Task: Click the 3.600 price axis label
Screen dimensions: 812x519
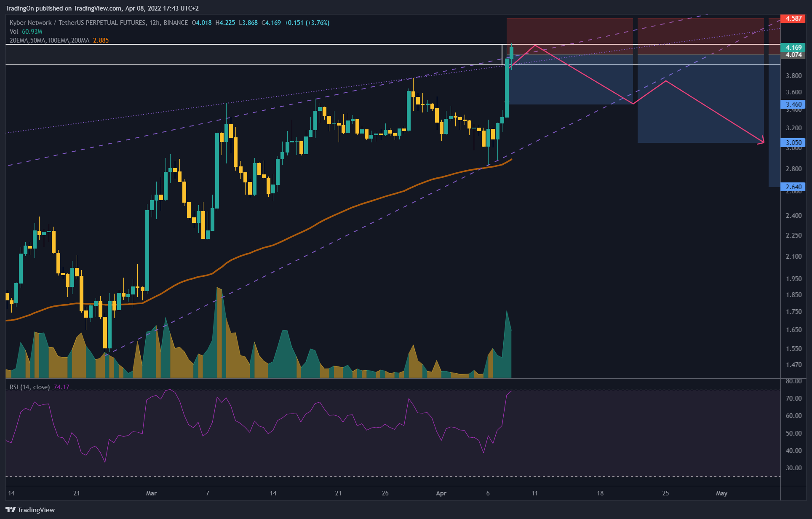Action: 793,92
